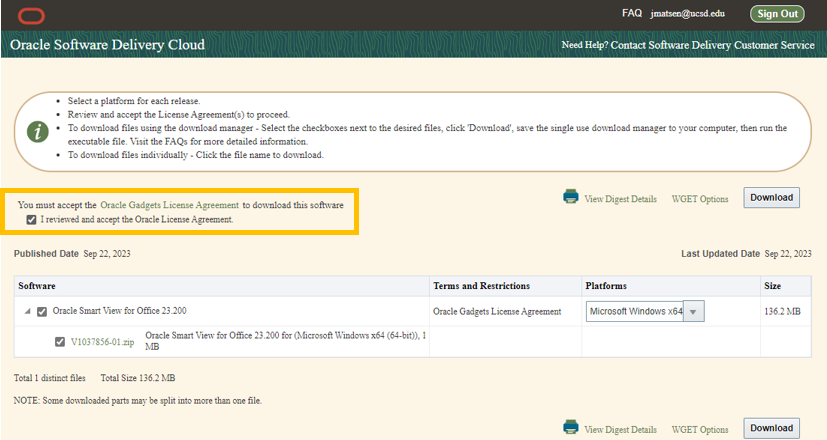Collapse the Oracle Smart View tree row
Viewport: 827px width, 440px height.
[26, 312]
